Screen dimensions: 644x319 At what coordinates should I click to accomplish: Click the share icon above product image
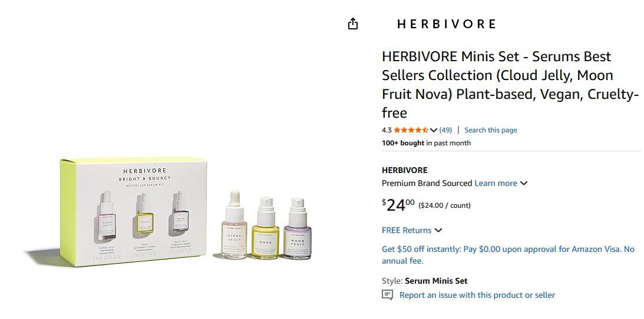click(x=353, y=24)
